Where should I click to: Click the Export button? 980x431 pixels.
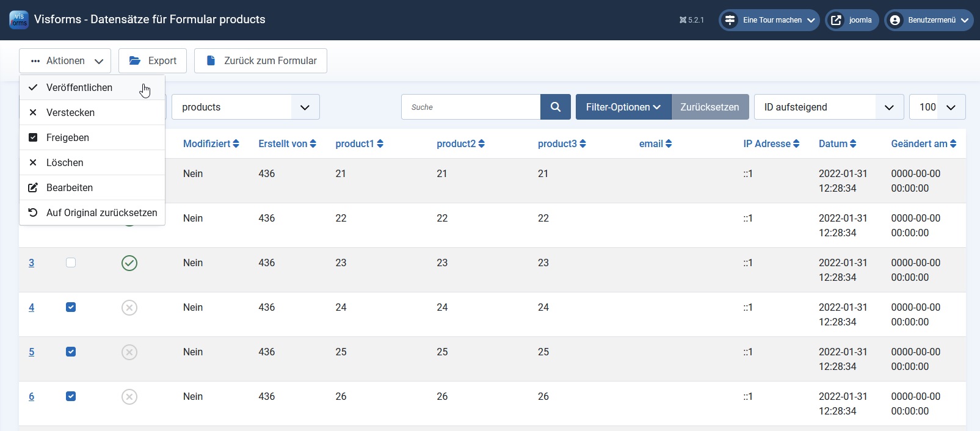point(153,61)
